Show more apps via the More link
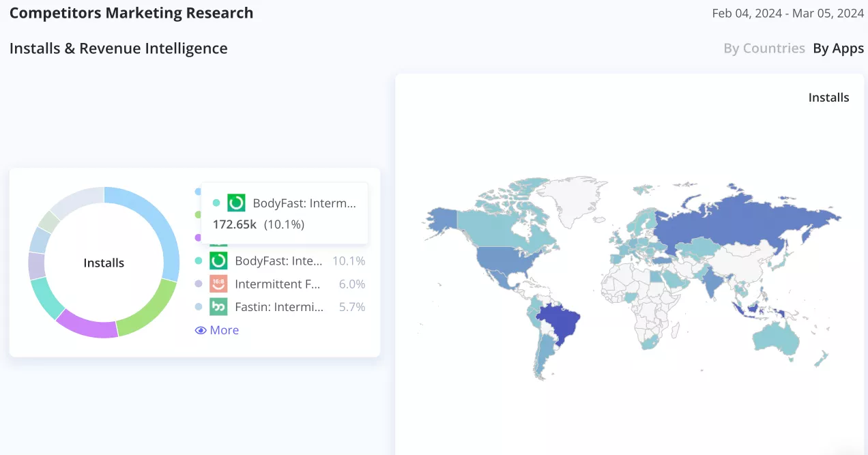Screen dimensions: 868x455 coord(217,330)
